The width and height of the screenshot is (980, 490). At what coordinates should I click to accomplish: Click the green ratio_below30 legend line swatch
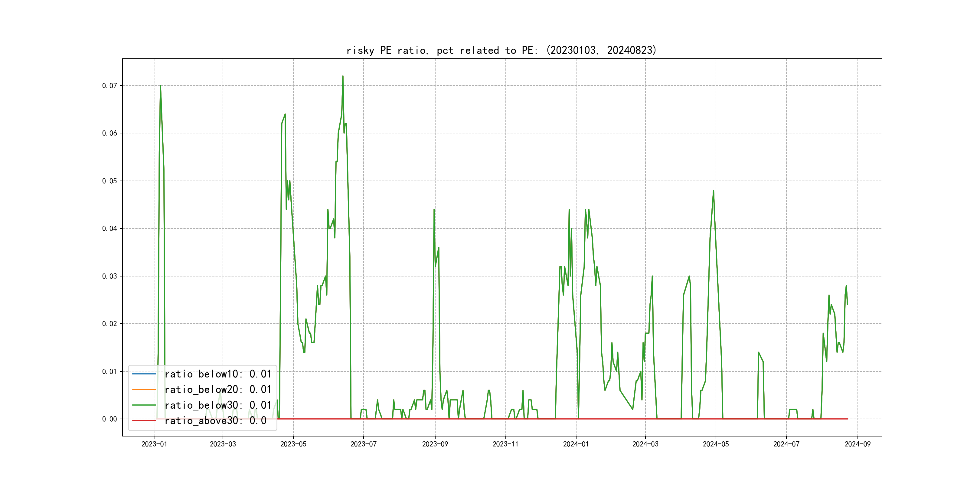click(144, 405)
